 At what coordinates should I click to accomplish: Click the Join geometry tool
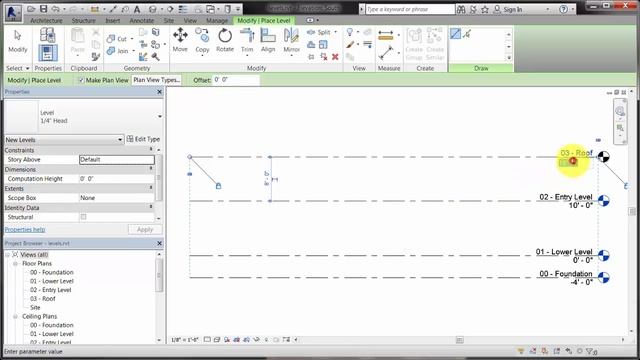tap(117, 51)
